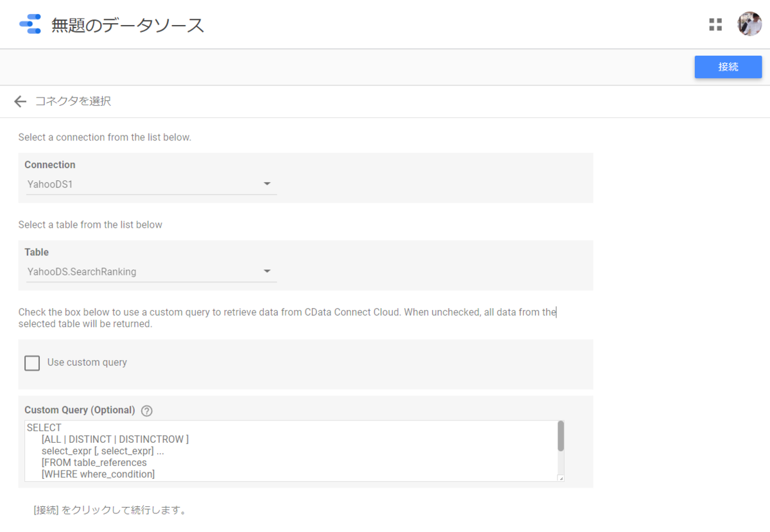The image size is (770, 532).
Task: Click the Connection field label
Action: click(x=50, y=165)
